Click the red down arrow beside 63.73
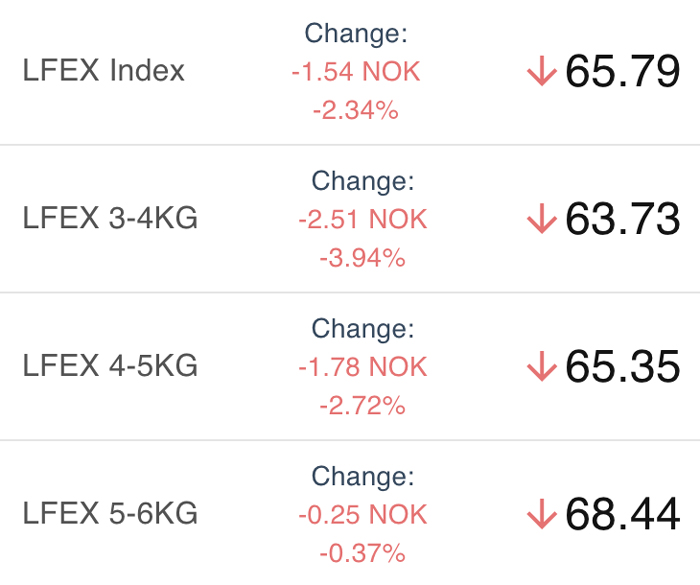The image size is (700, 585). pyautogui.click(x=542, y=218)
